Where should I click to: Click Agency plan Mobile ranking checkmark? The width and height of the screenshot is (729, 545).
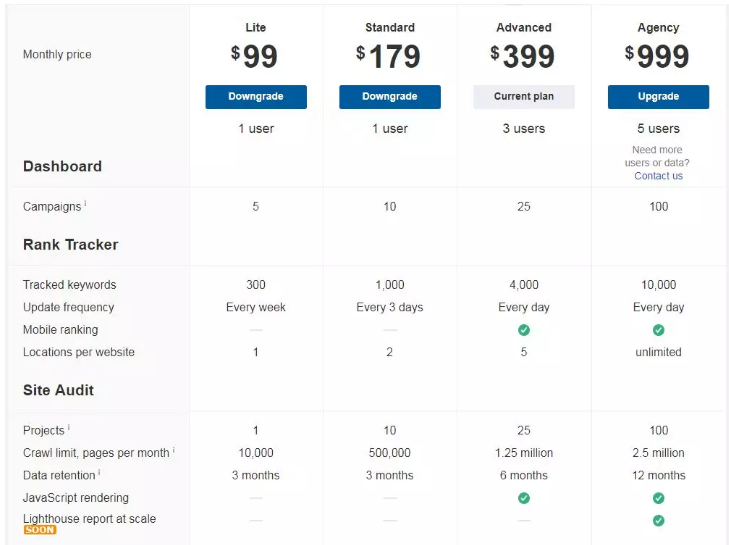tap(658, 330)
